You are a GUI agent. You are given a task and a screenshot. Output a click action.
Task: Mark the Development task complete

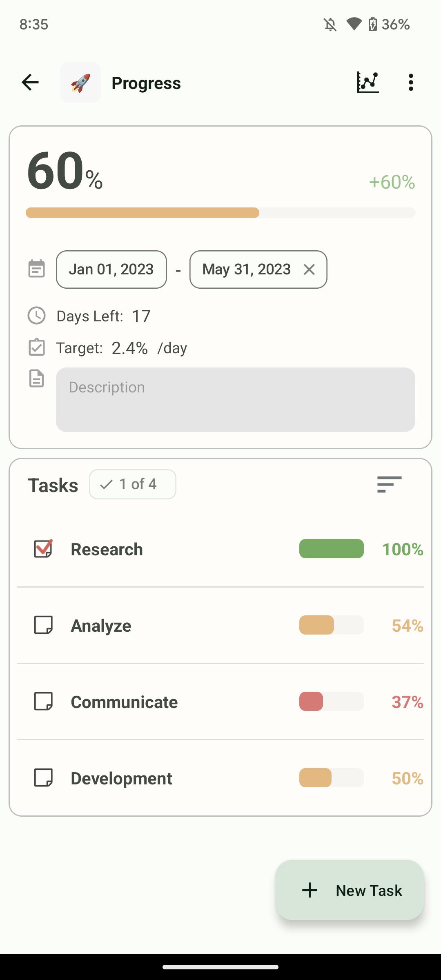click(x=43, y=778)
